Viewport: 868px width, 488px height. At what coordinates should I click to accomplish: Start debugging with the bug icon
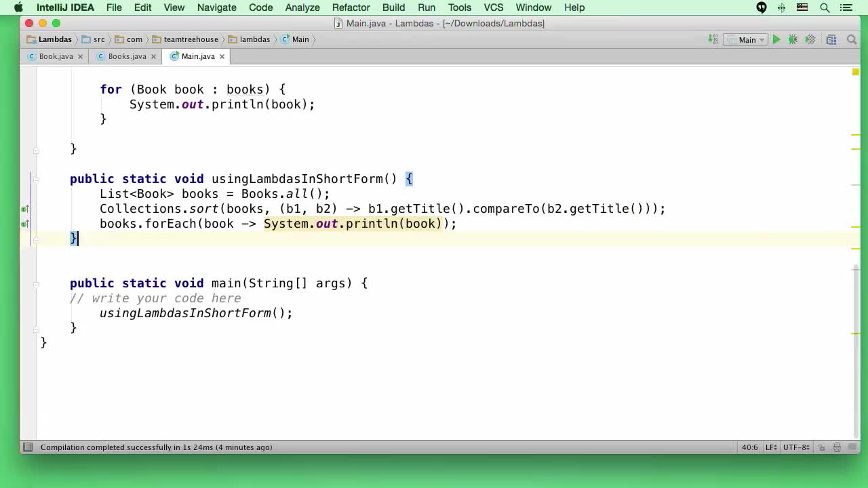[x=793, y=39]
